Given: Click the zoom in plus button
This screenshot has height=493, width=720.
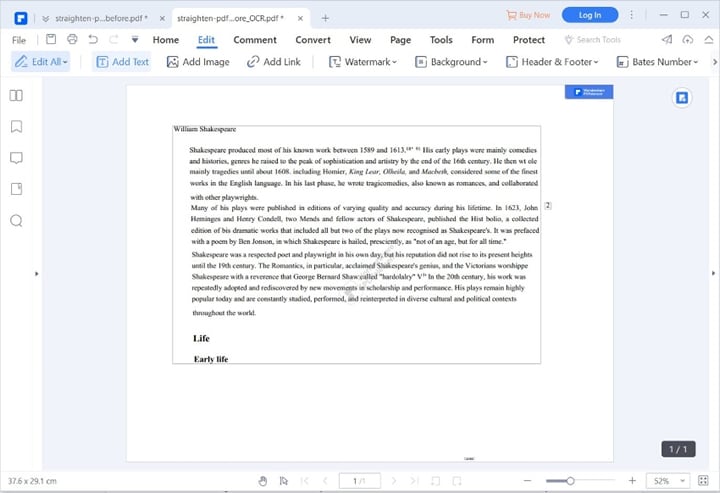Looking at the screenshot, I should coord(632,481).
